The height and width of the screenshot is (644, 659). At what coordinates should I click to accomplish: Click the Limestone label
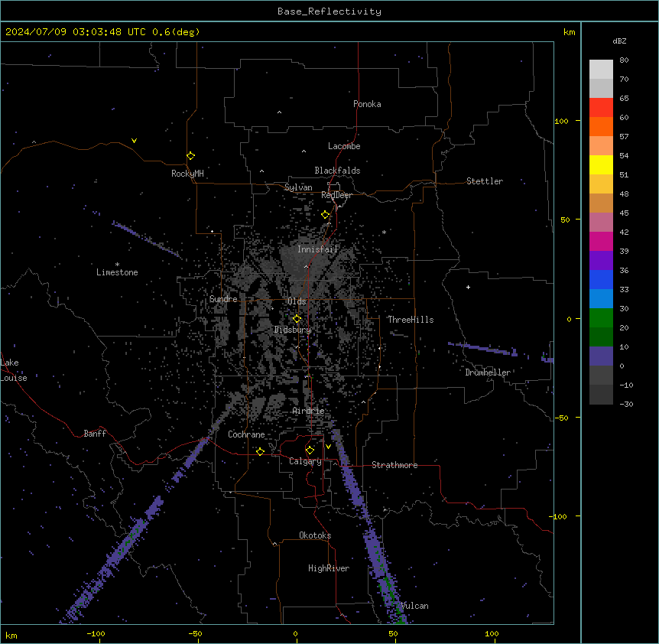(117, 272)
